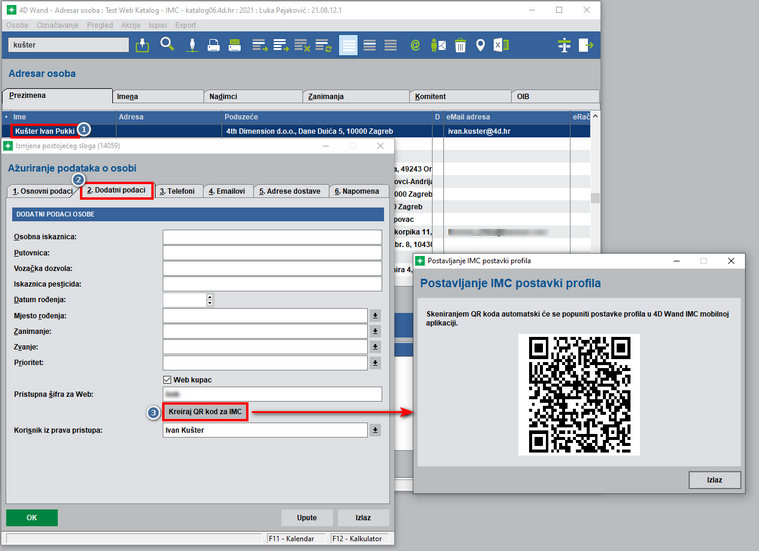Open the 5. Adrese dostave tab
The height and width of the screenshot is (551, 759).
point(289,191)
